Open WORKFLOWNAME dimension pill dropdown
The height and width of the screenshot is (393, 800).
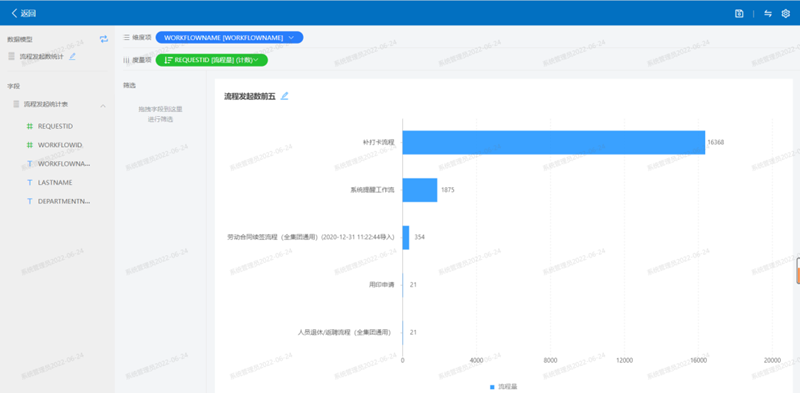point(291,37)
